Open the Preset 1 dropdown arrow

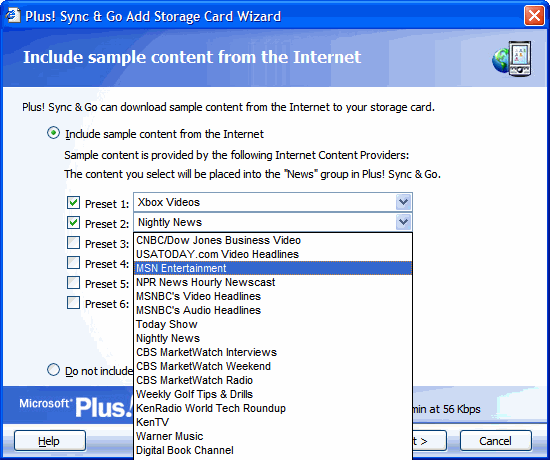point(403,202)
